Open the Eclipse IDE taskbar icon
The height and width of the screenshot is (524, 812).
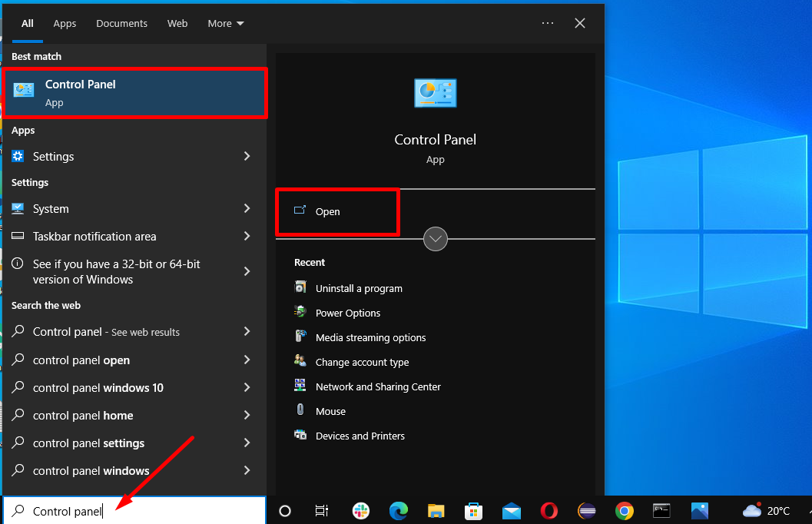coord(587,511)
